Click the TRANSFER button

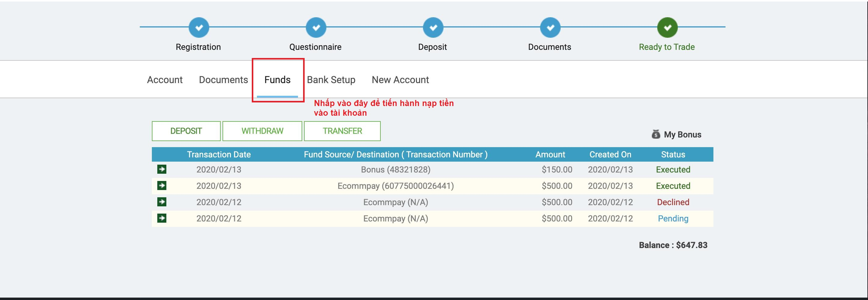tap(342, 131)
